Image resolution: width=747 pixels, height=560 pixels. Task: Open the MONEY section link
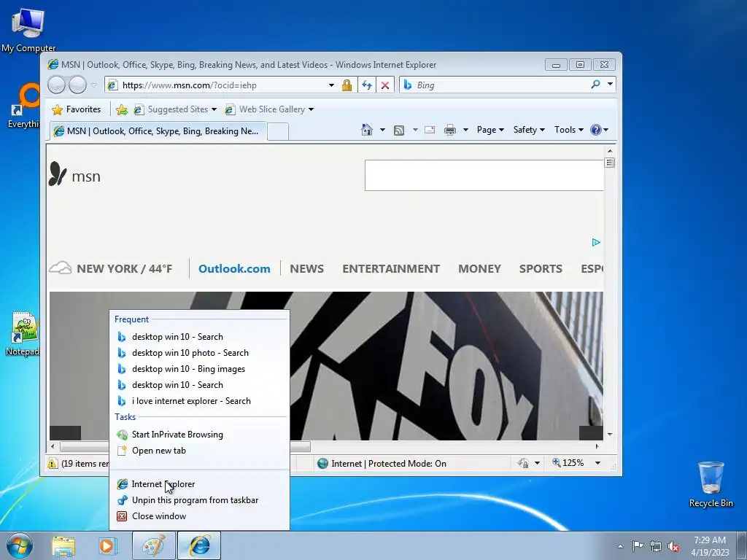click(479, 268)
